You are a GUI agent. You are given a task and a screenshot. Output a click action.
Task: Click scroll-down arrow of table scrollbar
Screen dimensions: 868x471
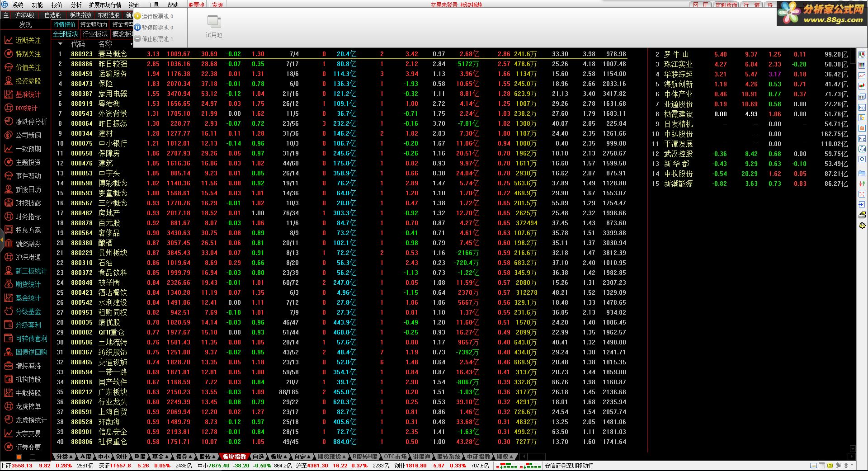tap(853, 449)
